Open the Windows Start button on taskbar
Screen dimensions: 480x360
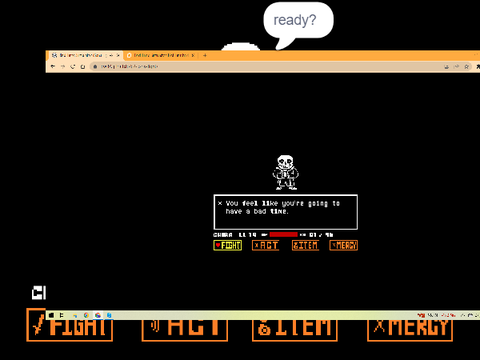pos(51,315)
